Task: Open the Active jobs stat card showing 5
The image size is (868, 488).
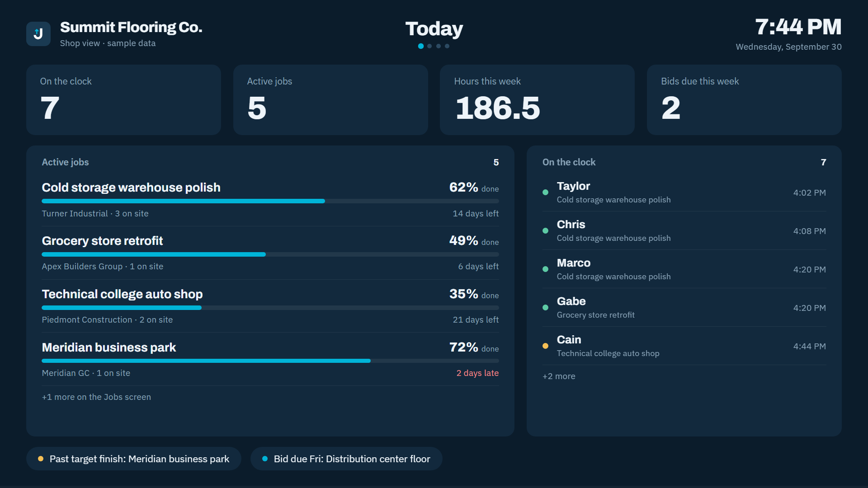Action: [x=330, y=100]
